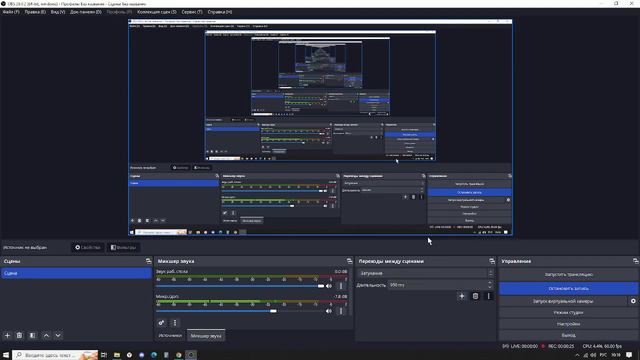Move scene up with arrow icon
The image size is (640, 360).
pyautogui.click(x=46, y=335)
